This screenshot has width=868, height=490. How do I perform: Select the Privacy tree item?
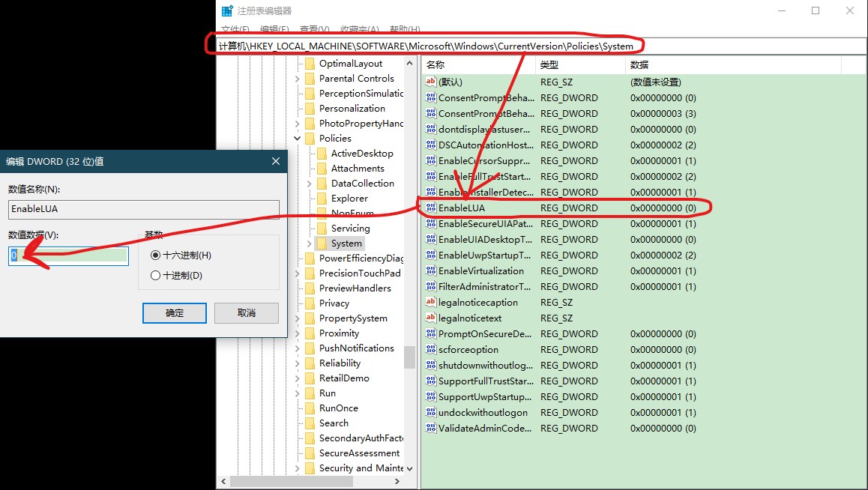[334, 303]
